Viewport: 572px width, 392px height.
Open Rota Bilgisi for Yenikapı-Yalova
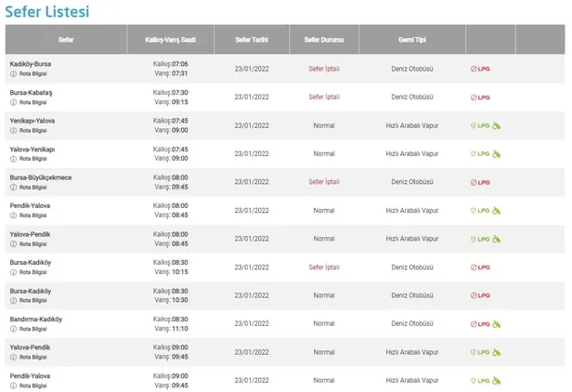coord(32,131)
